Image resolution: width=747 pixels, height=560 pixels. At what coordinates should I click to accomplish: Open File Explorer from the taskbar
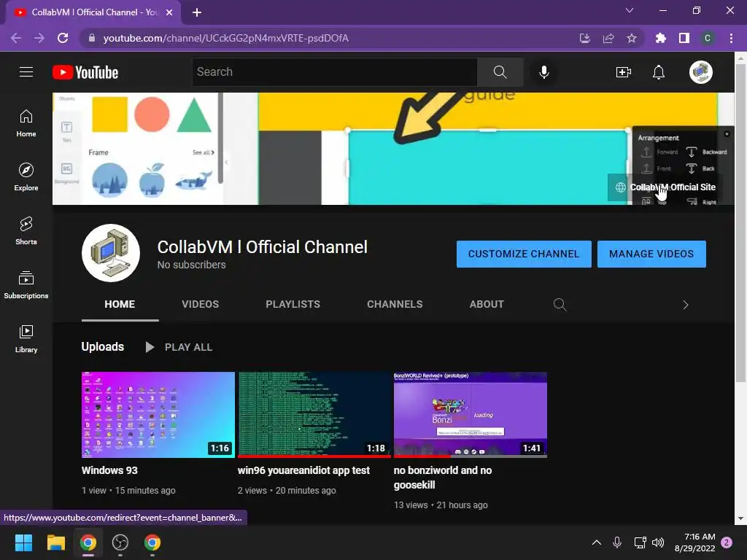pyautogui.click(x=55, y=542)
